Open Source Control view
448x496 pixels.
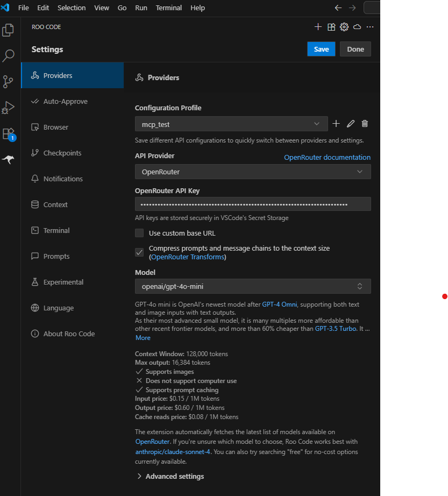point(8,82)
